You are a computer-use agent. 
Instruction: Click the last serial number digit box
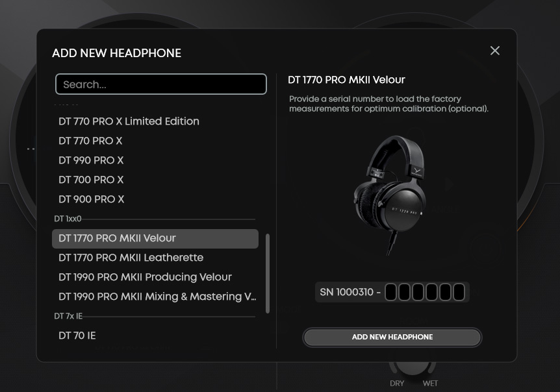point(459,292)
